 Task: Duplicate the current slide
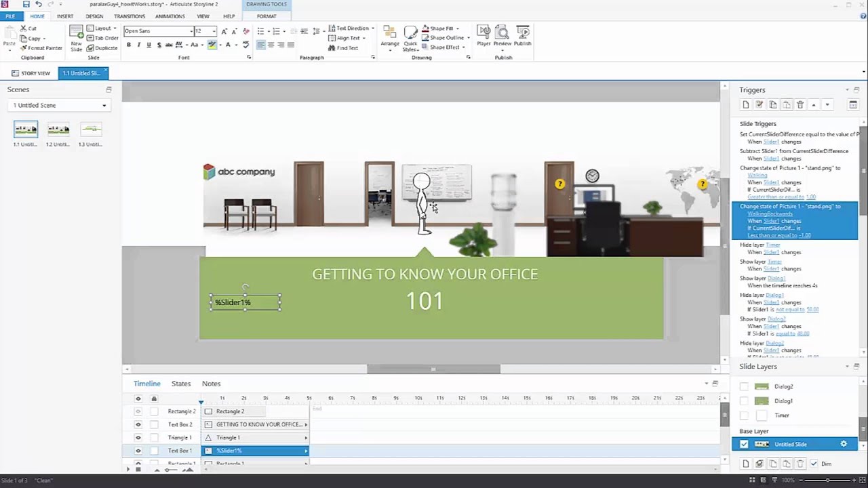(x=102, y=48)
